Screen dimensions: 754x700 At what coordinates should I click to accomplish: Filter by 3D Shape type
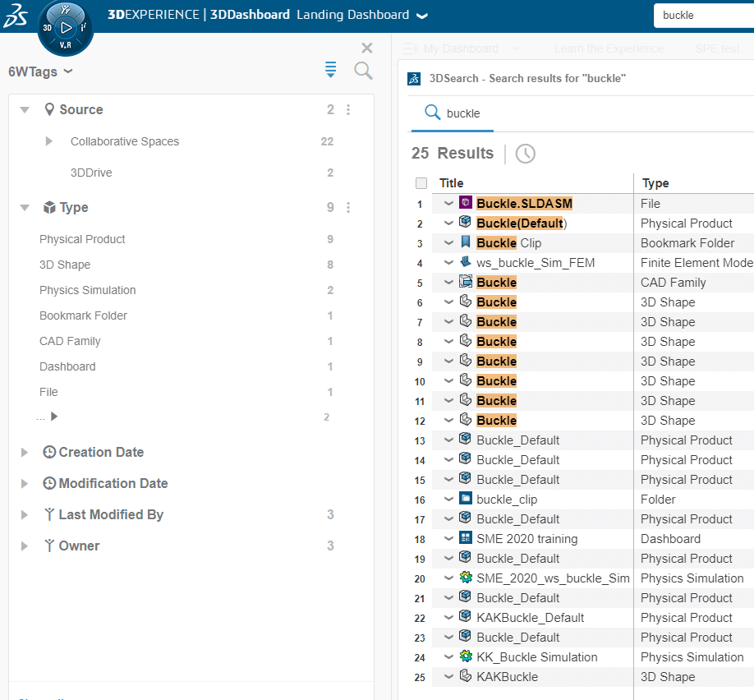coord(65,265)
